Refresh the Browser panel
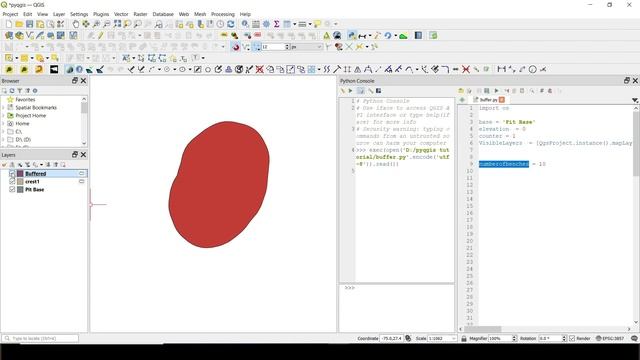The image size is (640, 360). [x=12, y=91]
